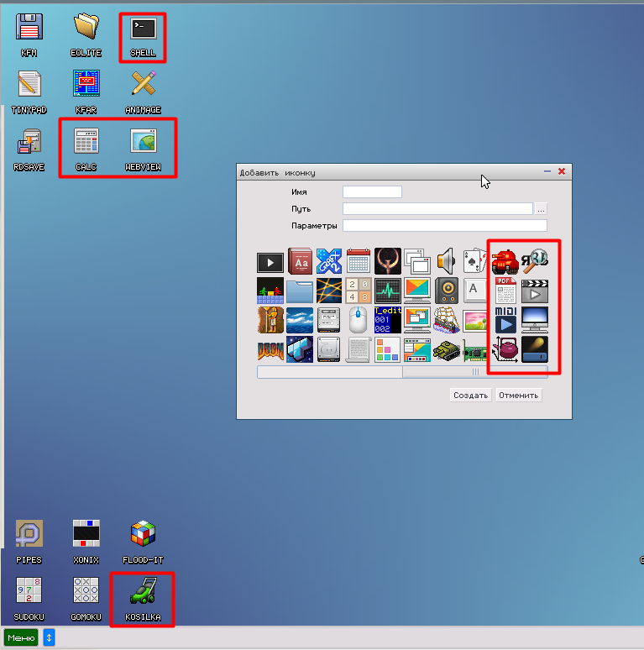644x650 pixels.
Task: Select the blue folder icon in grid
Action: 300,291
